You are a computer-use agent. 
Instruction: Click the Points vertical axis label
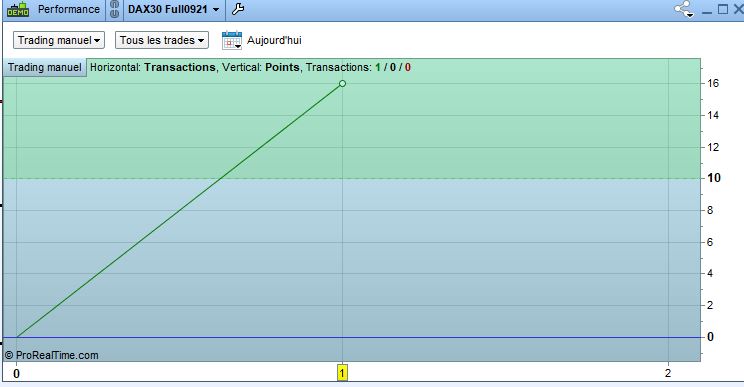pos(282,67)
